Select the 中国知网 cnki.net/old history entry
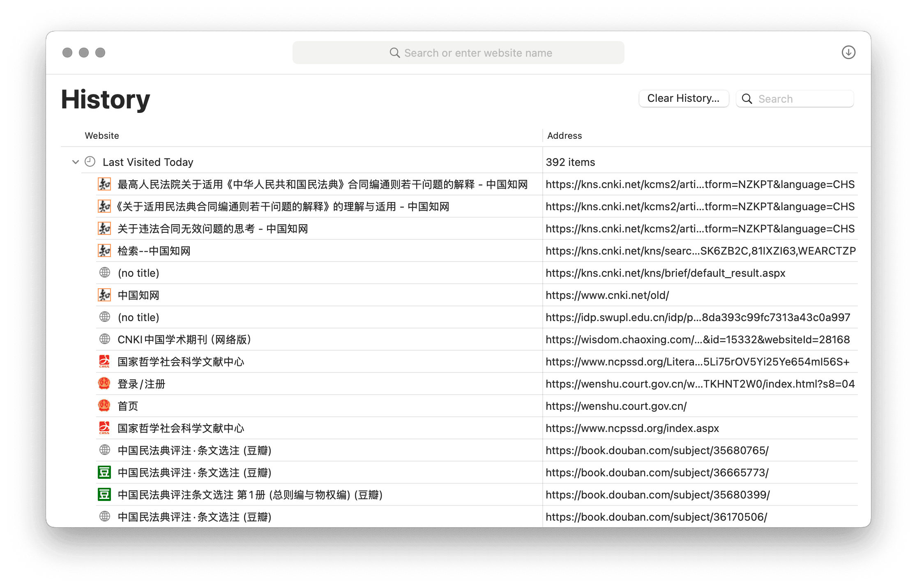Viewport: 917px width, 588px height. point(138,295)
